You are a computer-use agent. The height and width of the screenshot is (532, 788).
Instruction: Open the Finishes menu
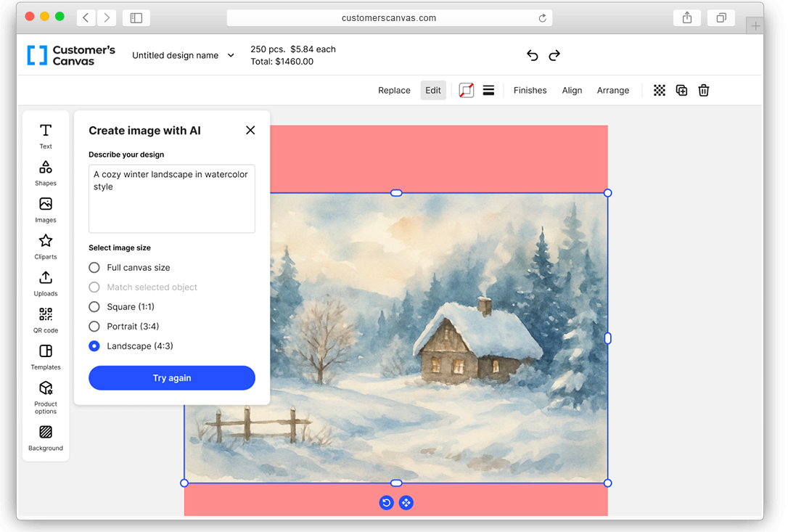coord(530,91)
